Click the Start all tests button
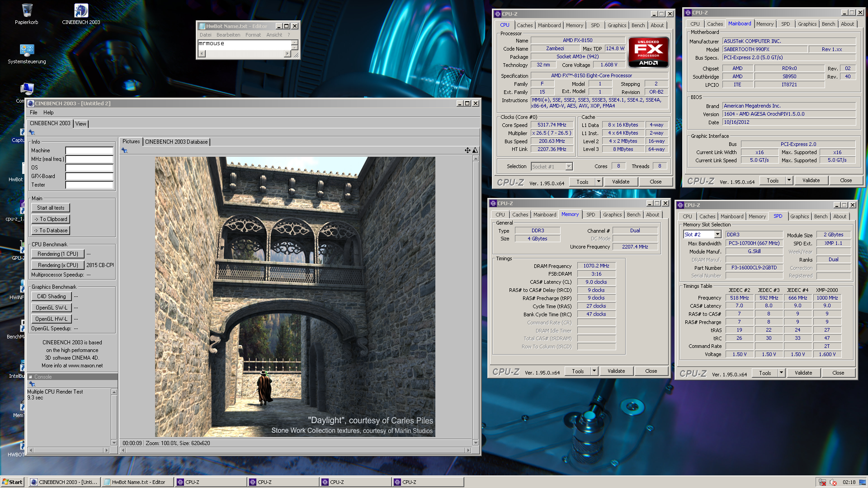The width and height of the screenshot is (868, 488). (51, 208)
